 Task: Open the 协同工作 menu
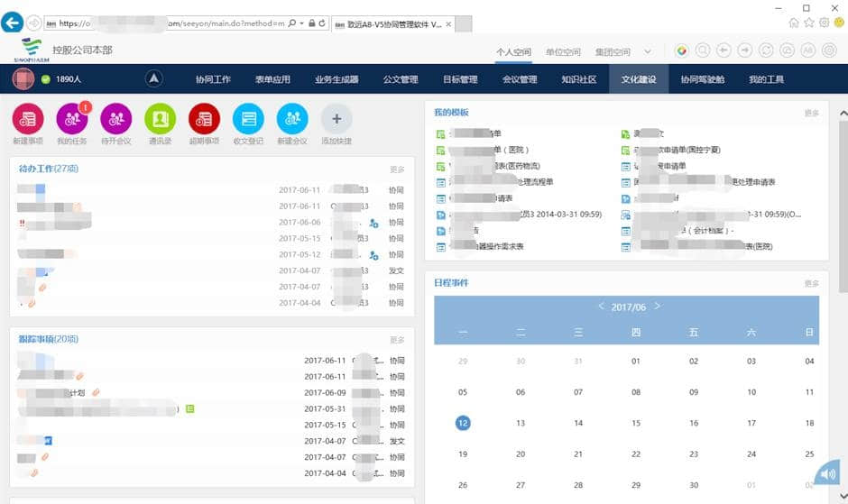[x=213, y=79]
